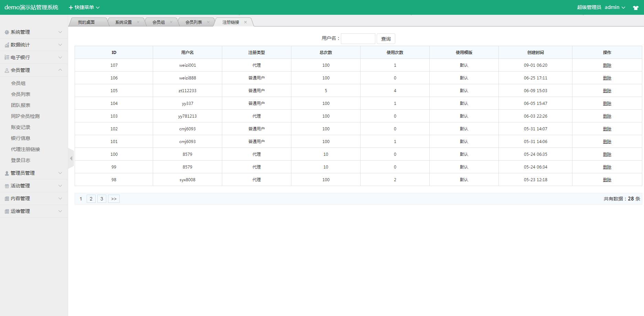Focus the 用户名 search input field
Image resolution: width=644 pixels, height=316 pixels.
(x=358, y=39)
